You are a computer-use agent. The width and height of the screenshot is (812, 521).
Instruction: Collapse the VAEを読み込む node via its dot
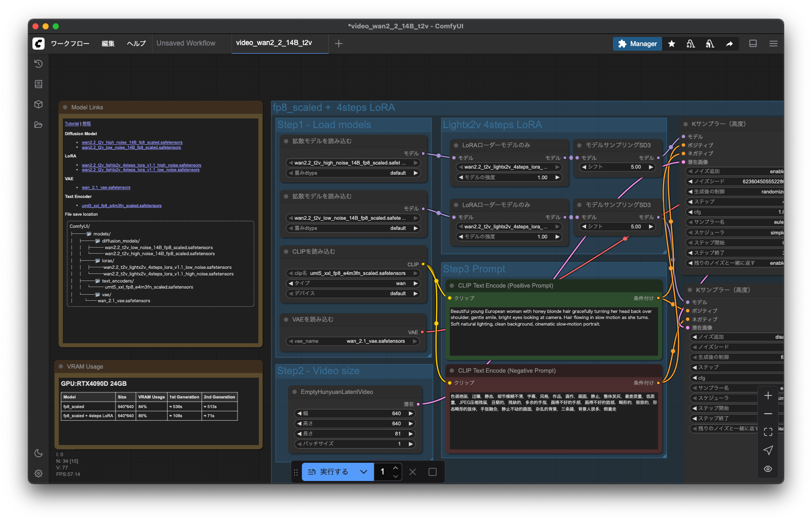point(286,319)
